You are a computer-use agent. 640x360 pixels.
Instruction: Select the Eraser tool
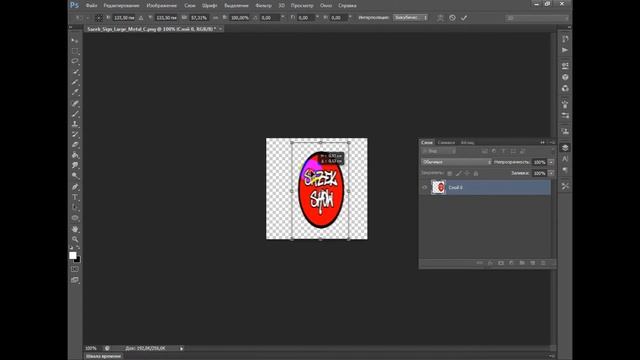pyautogui.click(x=75, y=145)
